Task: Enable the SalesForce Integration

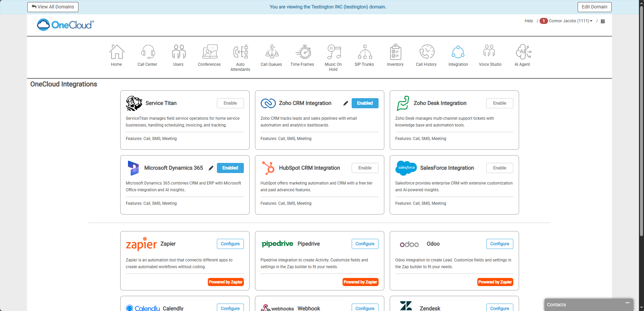Action: pos(500,168)
